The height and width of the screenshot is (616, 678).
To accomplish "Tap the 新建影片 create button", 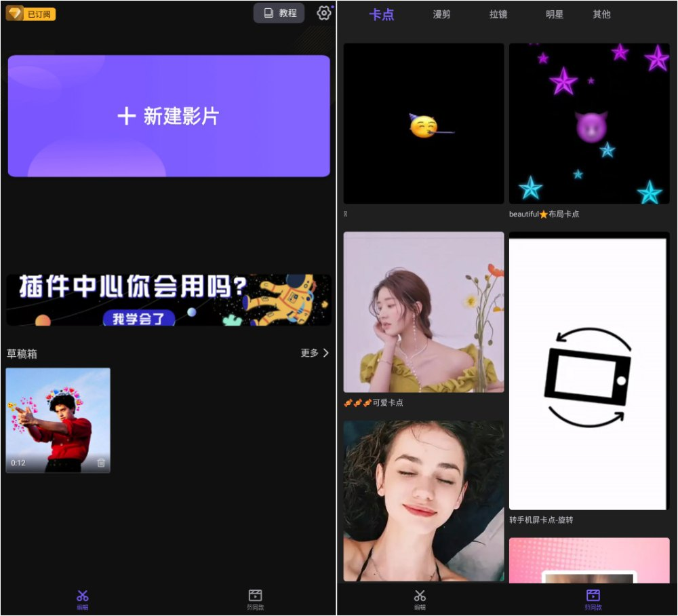I will click(167, 114).
